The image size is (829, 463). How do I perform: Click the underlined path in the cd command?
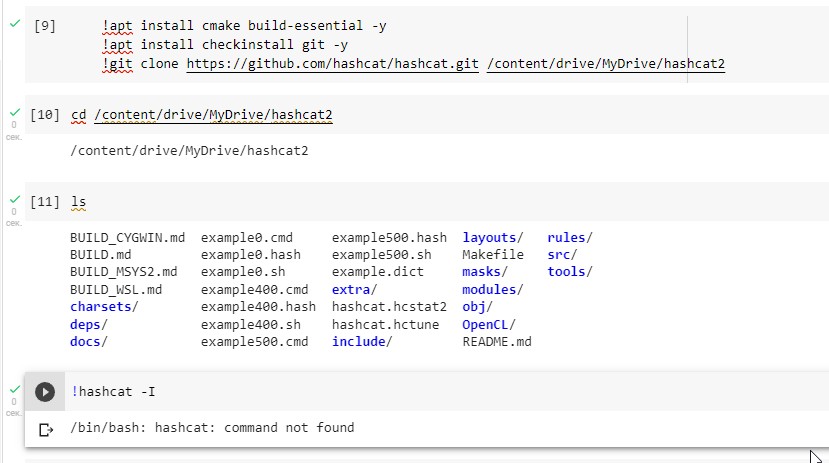click(x=213, y=115)
